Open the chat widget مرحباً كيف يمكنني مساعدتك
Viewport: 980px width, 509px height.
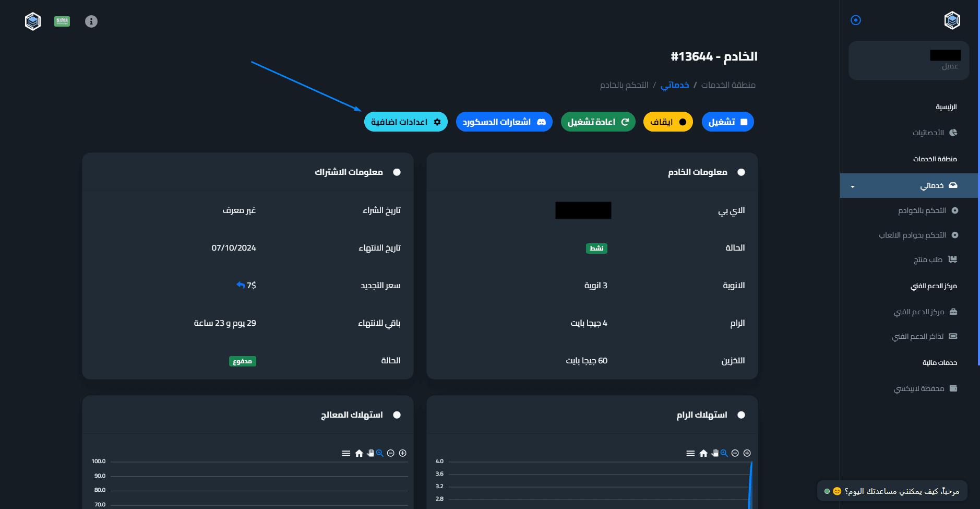click(x=892, y=491)
